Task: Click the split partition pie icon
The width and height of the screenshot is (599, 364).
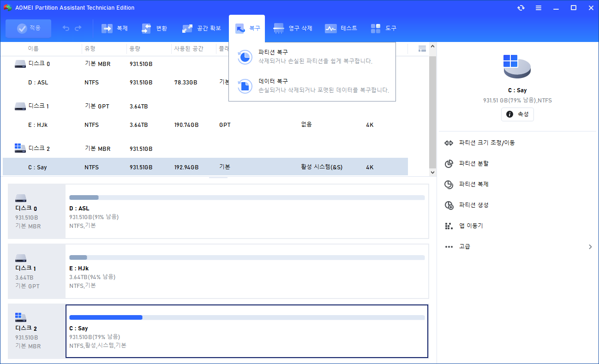Action: tap(449, 164)
